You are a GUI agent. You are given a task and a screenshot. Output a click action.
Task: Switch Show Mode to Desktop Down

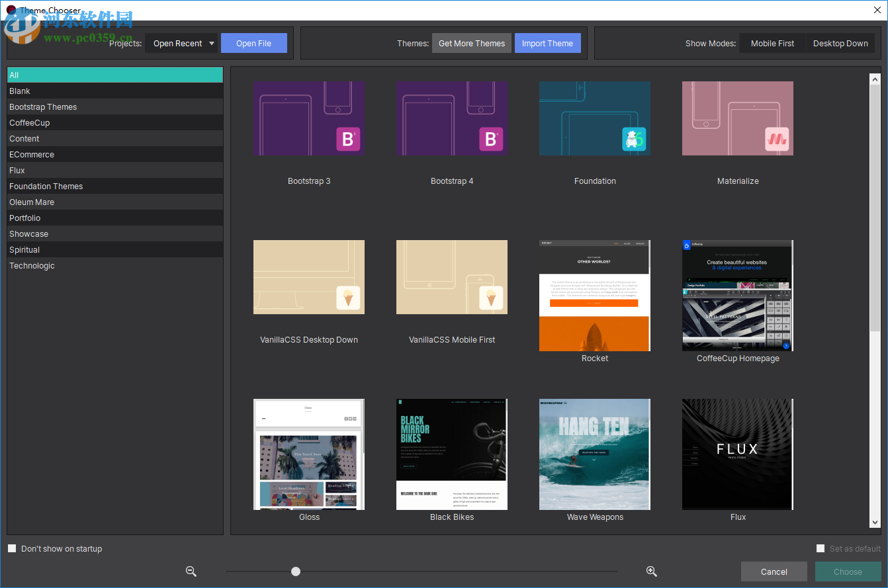pyautogui.click(x=840, y=43)
